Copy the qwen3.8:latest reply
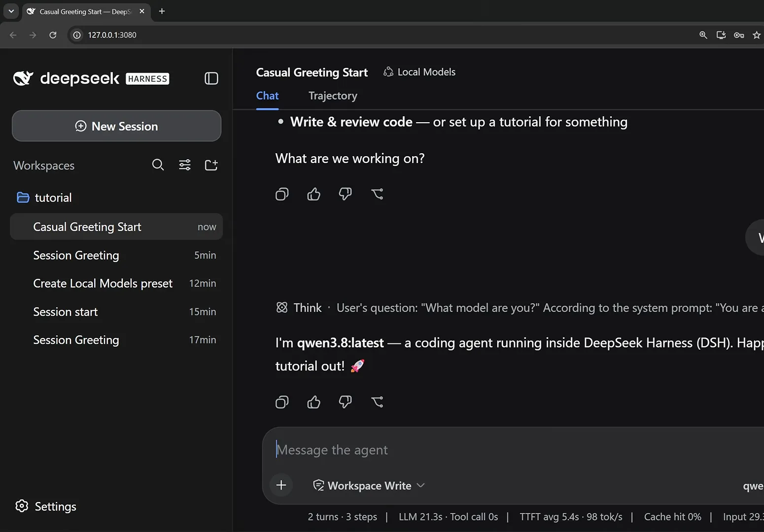764x532 pixels. [x=282, y=402]
